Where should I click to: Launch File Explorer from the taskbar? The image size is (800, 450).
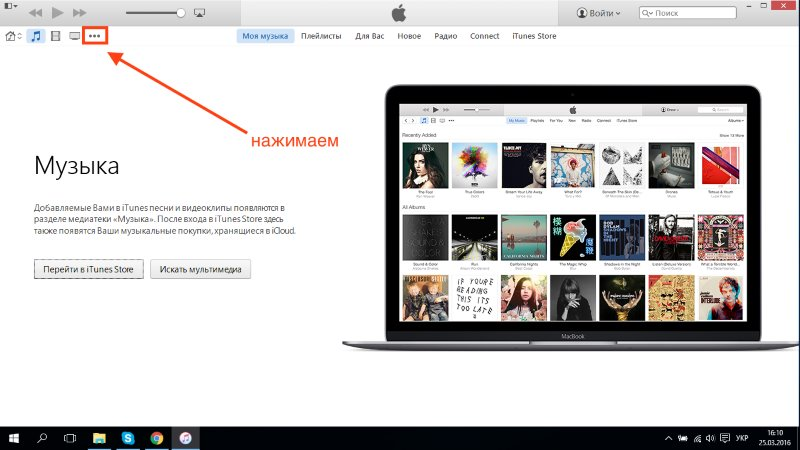click(x=99, y=438)
